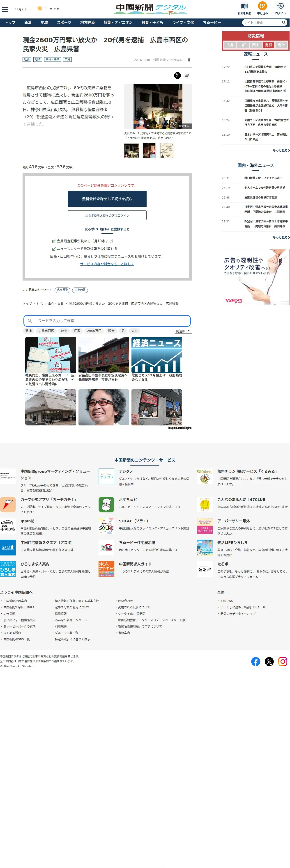Open the スポーツ navigation item
This screenshot has width=290, height=868.
click(x=64, y=23)
